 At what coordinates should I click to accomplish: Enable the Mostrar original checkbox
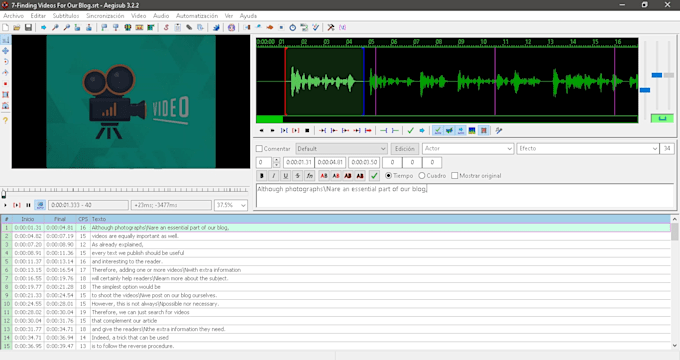click(454, 176)
